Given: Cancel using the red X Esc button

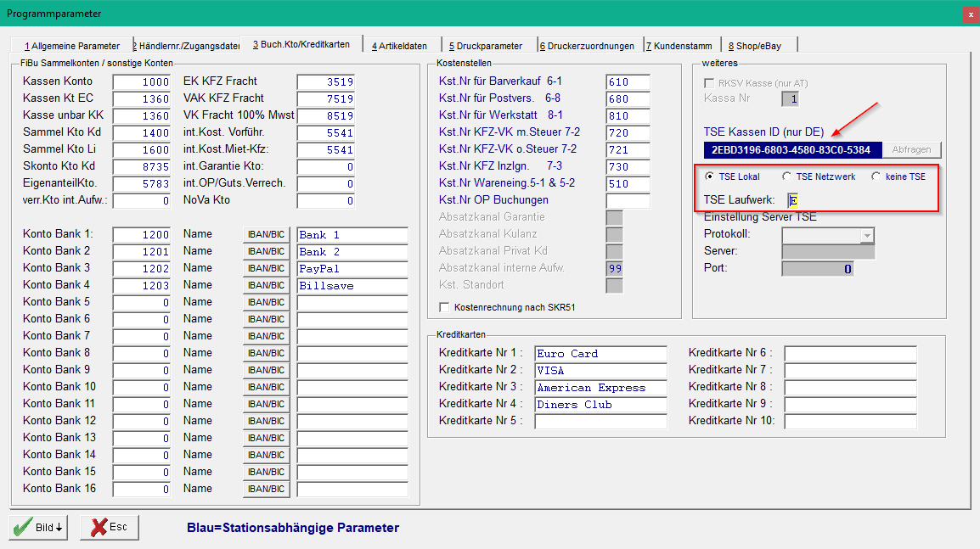Looking at the screenshot, I should pyautogui.click(x=110, y=527).
